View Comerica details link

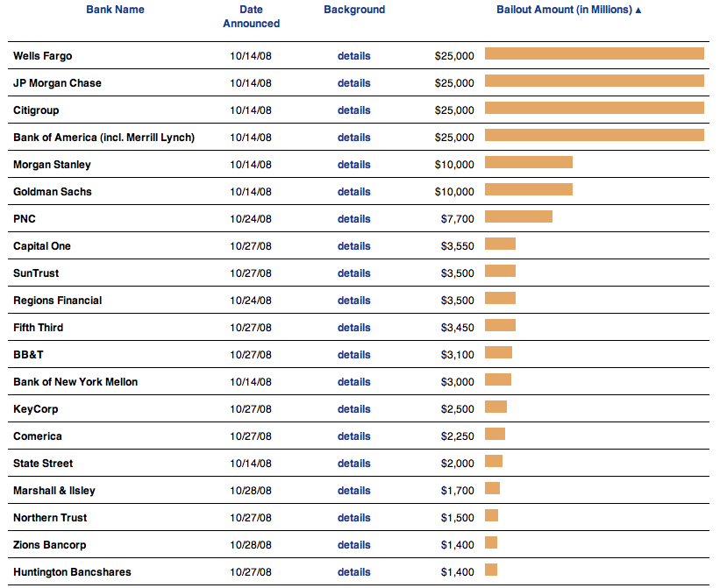(354, 436)
